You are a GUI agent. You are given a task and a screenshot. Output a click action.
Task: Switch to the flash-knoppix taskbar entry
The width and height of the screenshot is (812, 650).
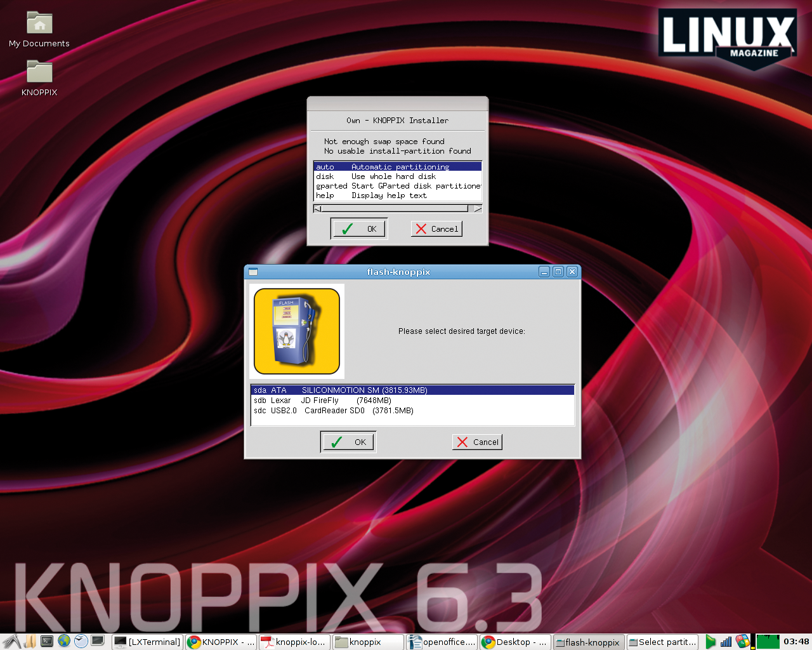(x=589, y=642)
